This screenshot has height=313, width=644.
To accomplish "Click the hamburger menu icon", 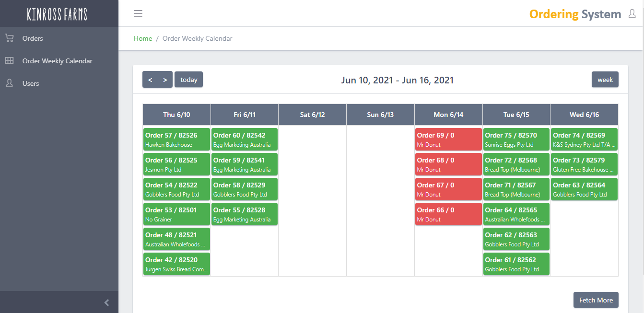I will 138,13.
